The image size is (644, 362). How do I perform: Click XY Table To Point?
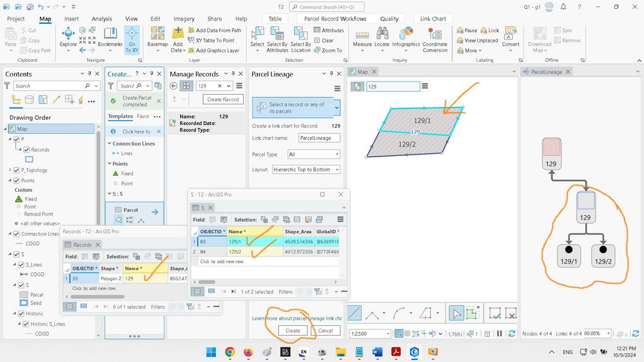point(211,40)
